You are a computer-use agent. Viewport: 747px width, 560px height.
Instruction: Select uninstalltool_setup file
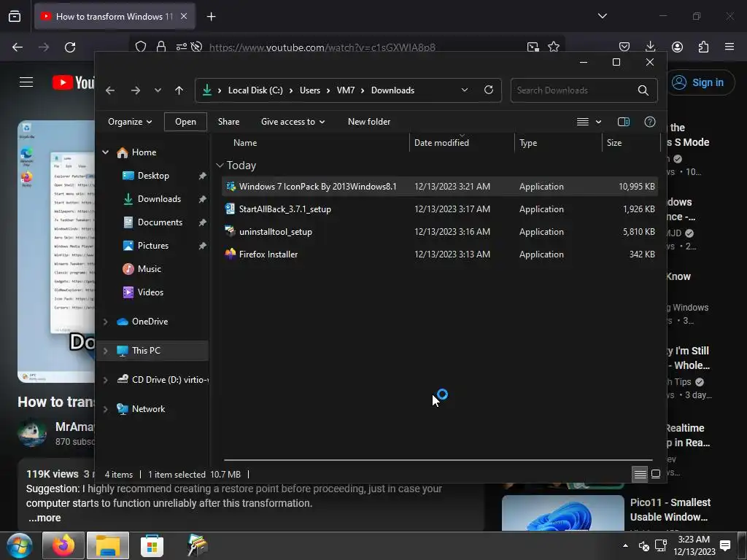click(x=440, y=232)
